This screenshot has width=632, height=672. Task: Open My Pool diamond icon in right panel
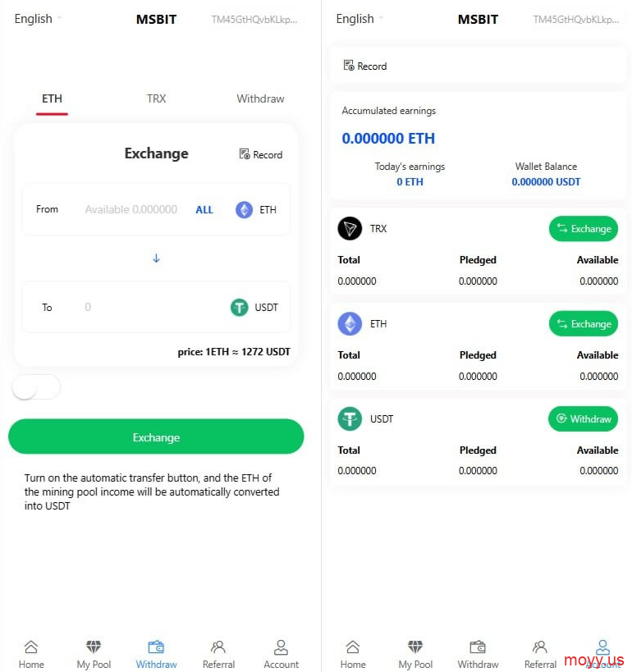[x=415, y=647]
